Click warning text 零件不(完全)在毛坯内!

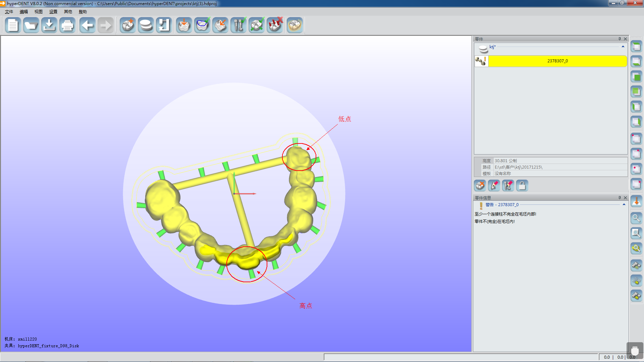(x=494, y=222)
